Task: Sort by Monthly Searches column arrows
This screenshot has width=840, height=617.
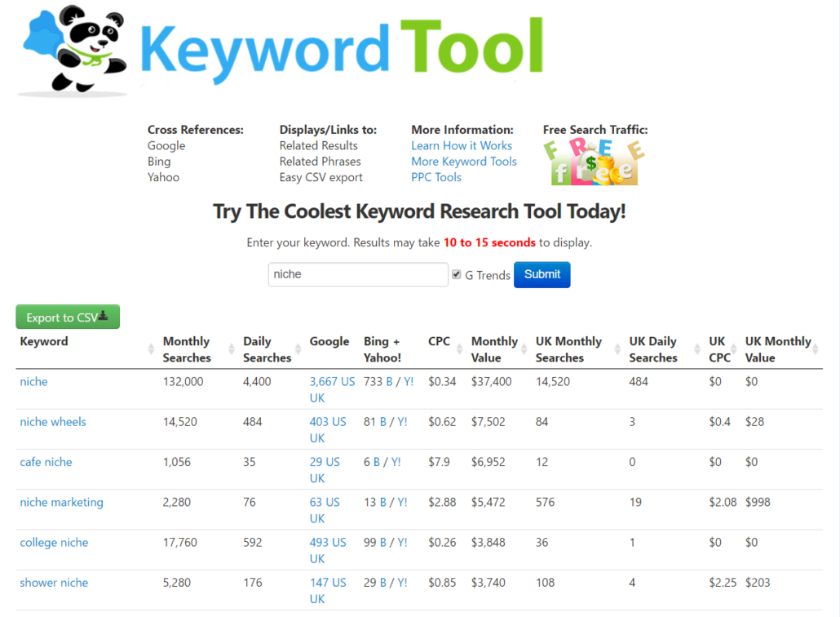Action: (232, 349)
